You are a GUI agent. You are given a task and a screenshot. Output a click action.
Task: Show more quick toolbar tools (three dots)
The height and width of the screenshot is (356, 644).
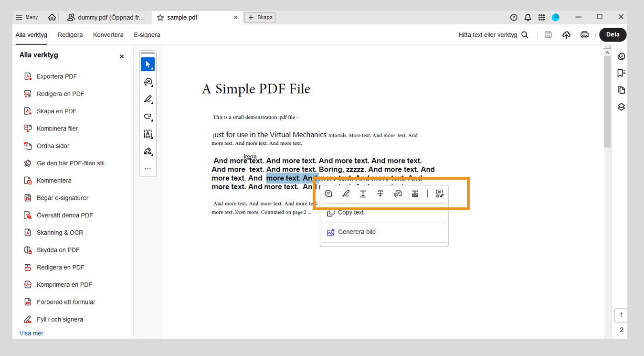[148, 168]
